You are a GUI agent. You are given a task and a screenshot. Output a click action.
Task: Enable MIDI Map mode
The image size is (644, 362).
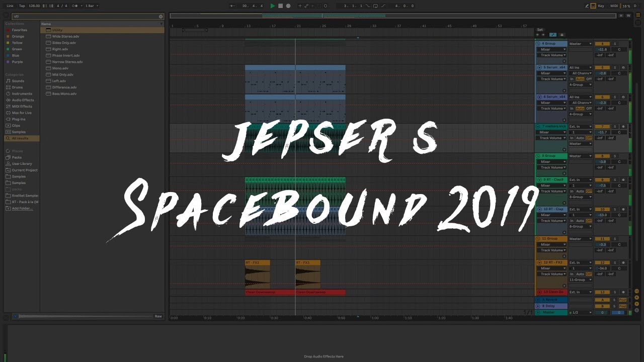[614, 6]
